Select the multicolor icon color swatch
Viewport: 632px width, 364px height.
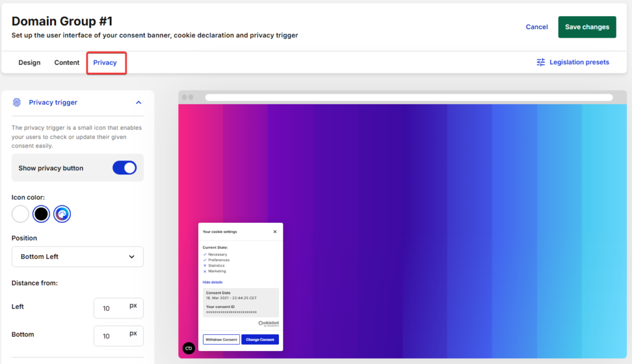click(x=62, y=213)
